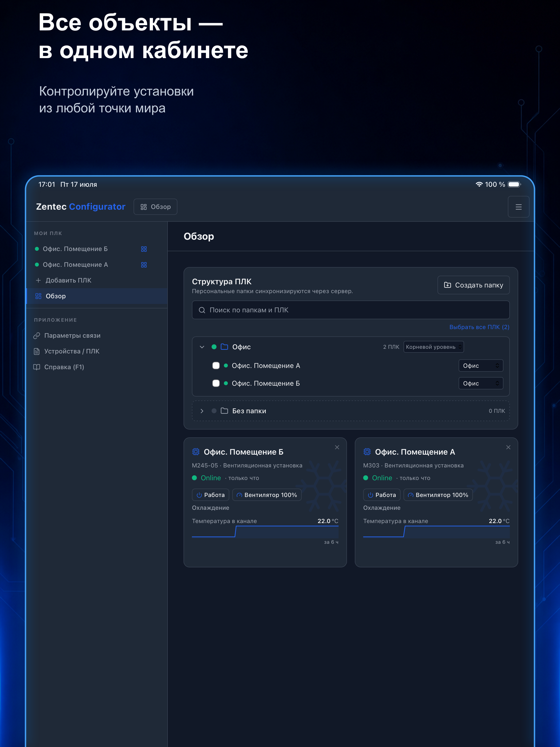Image resolution: width=560 pixels, height=747 pixels.
Task: Click gauge icon in Вентилятор badge of Помещение Б
Action: pyautogui.click(x=239, y=495)
